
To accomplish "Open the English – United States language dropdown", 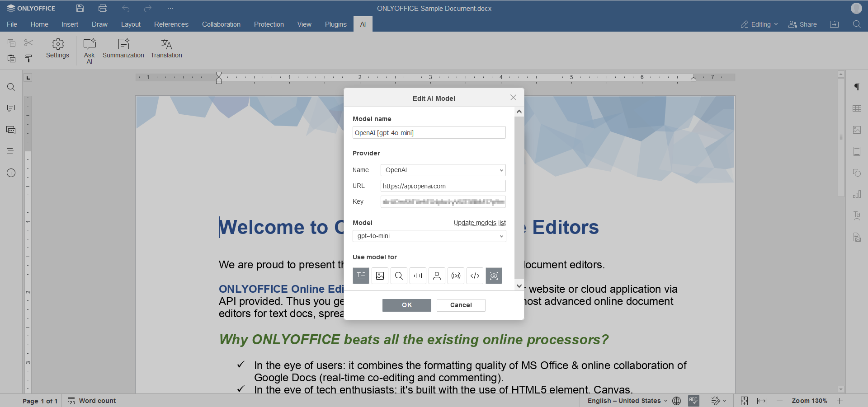I will coord(627,401).
